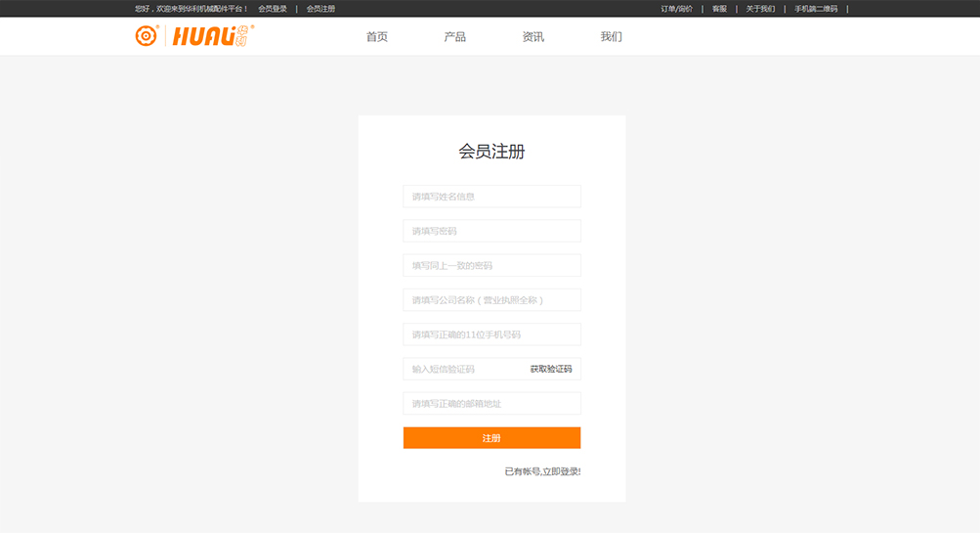Open the 我们 navigation tab
The height and width of the screenshot is (533, 980).
(x=611, y=37)
